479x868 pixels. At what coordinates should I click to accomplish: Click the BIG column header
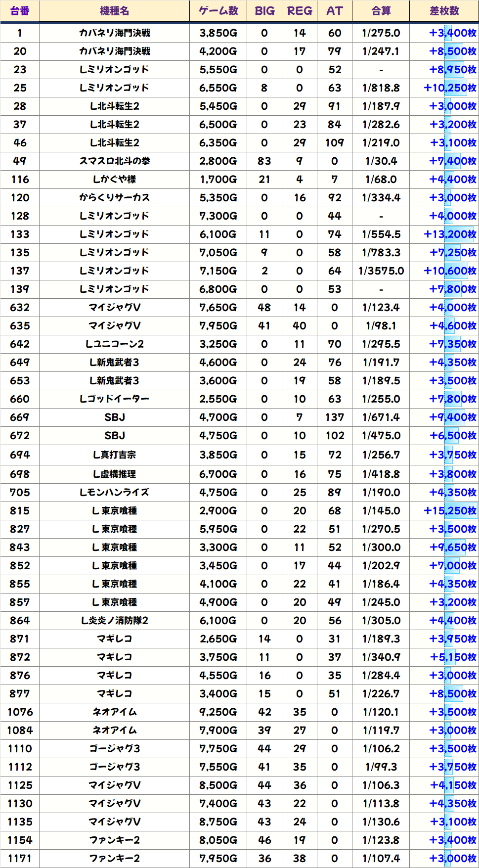[264, 11]
